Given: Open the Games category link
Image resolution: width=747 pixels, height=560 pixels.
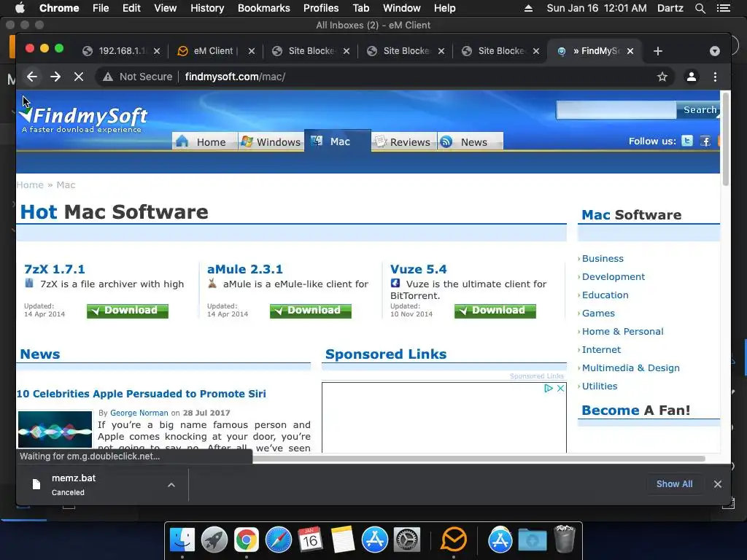Looking at the screenshot, I should pyautogui.click(x=598, y=313).
